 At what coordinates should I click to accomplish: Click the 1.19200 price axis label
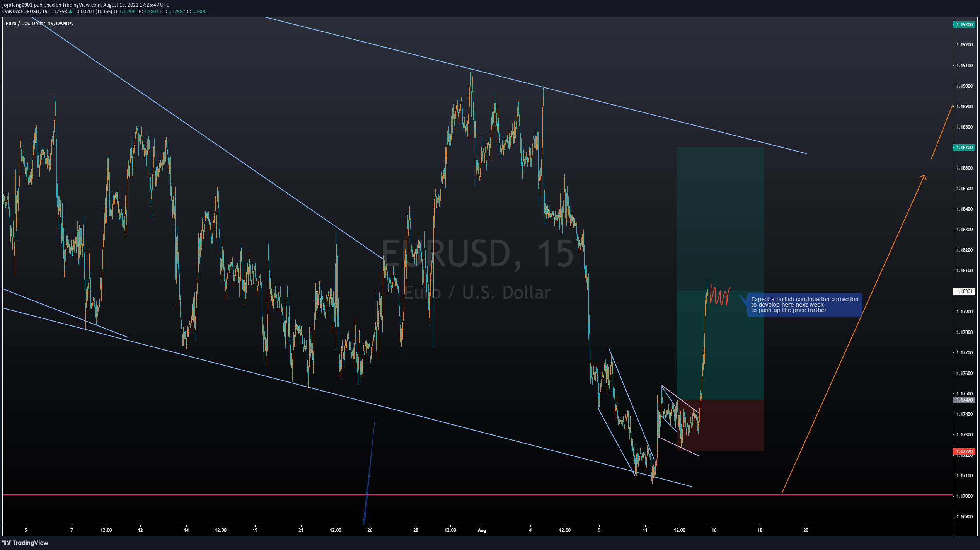964,45
